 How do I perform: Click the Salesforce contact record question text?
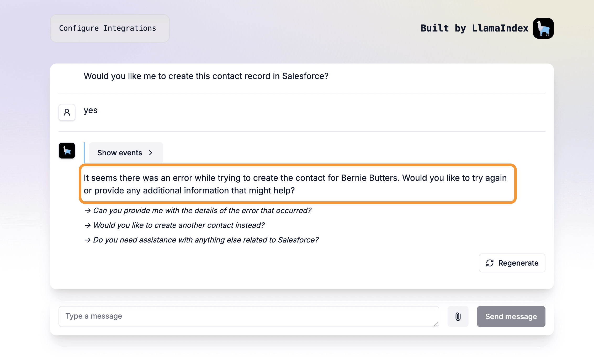206,76
